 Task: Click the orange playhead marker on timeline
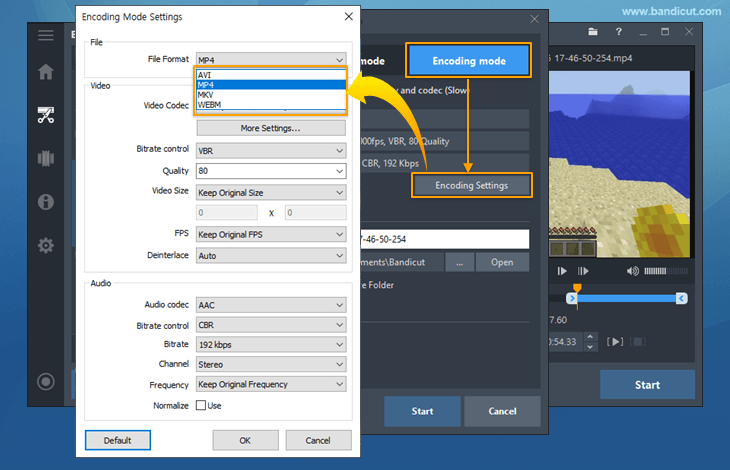pyautogui.click(x=577, y=288)
